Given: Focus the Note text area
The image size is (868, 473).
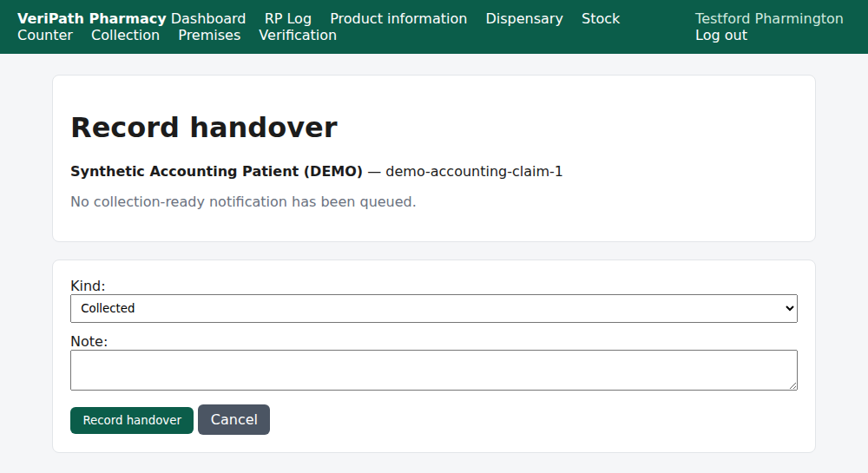Looking at the screenshot, I should pyautogui.click(x=434, y=370).
